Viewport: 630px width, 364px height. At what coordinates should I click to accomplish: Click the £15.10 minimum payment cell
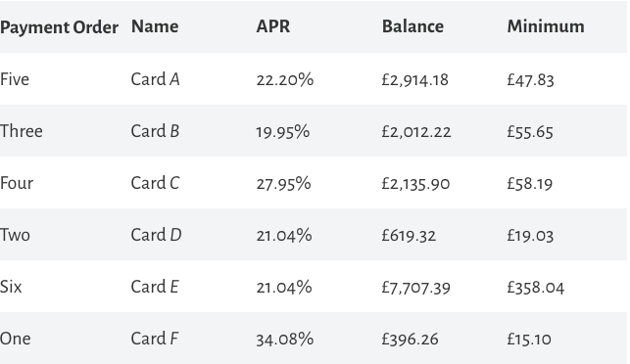coord(529,340)
